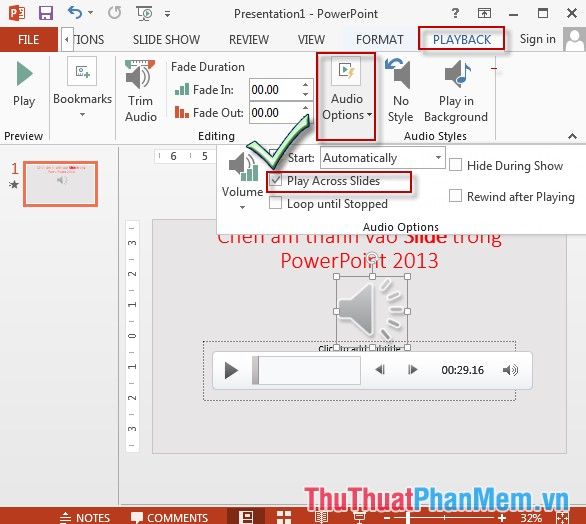Apply No Style audio style
The image size is (586, 524).
pyautogui.click(x=400, y=91)
